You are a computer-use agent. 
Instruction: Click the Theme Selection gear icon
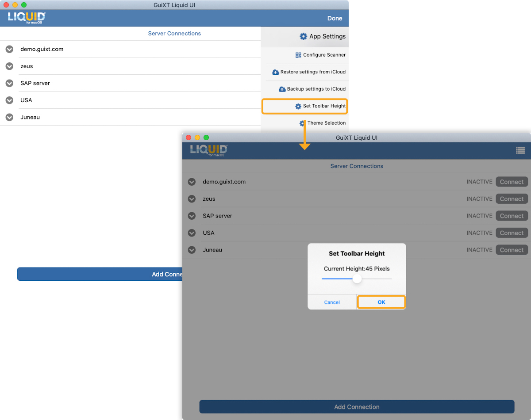click(302, 123)
